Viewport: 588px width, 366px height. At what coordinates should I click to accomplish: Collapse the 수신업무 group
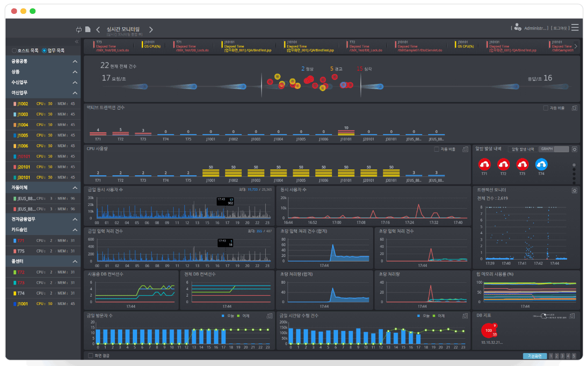pyautogui.click(x=75, y=82)
